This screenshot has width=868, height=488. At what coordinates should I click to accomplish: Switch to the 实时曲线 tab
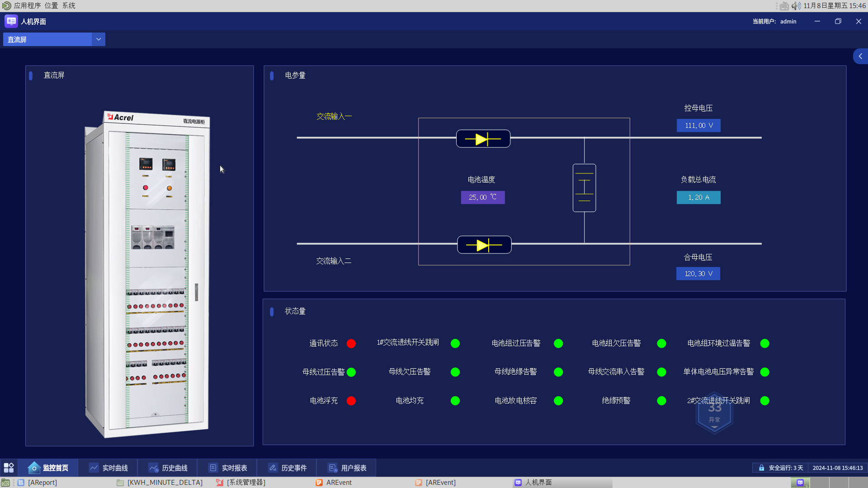pyautogui.click(x=108, y=468)
